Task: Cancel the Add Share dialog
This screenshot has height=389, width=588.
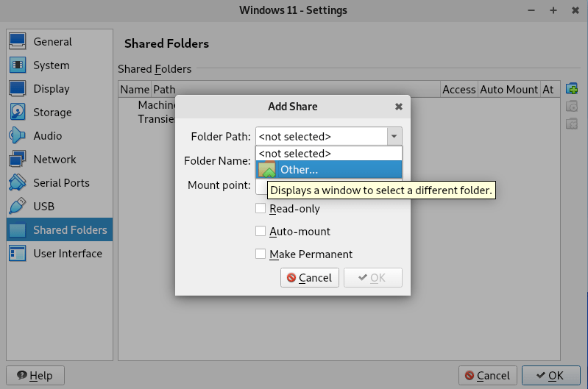Action: [309, 278]
